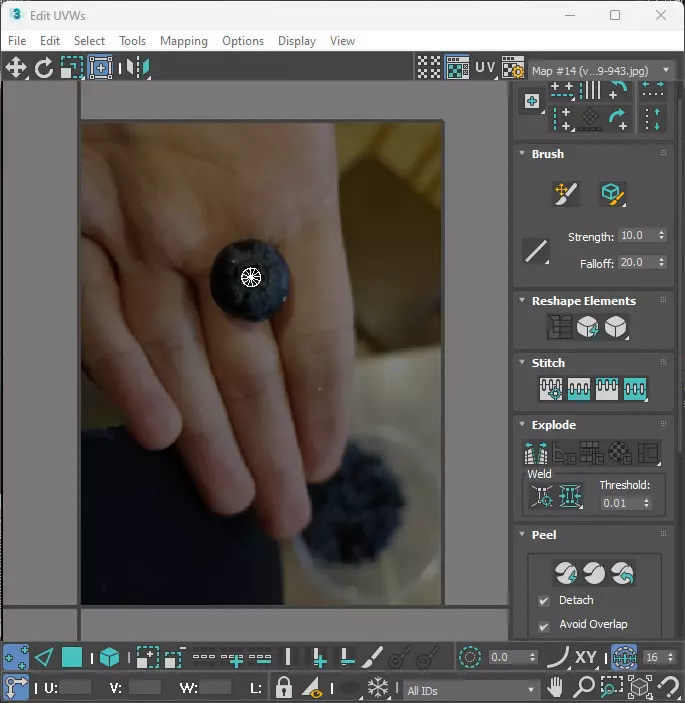Collapse the Reshape Elements rollout
685x703 pixels.
tap(522, 300)
